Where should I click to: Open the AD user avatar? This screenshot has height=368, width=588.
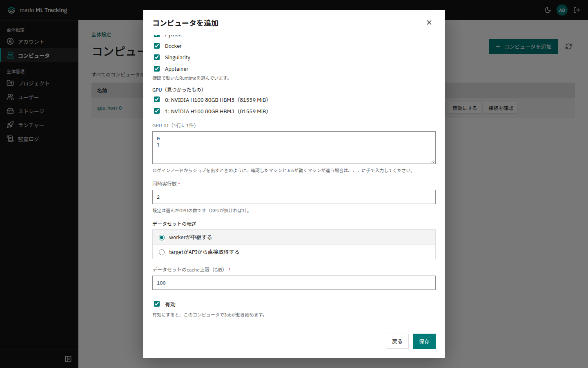(x=562, y=10)
